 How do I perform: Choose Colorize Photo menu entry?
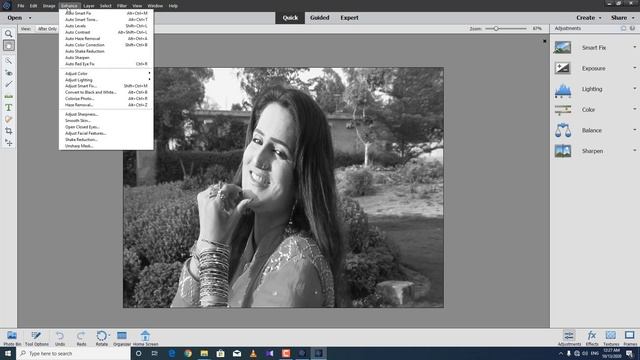pyautogui.click(x=106, y=99)
